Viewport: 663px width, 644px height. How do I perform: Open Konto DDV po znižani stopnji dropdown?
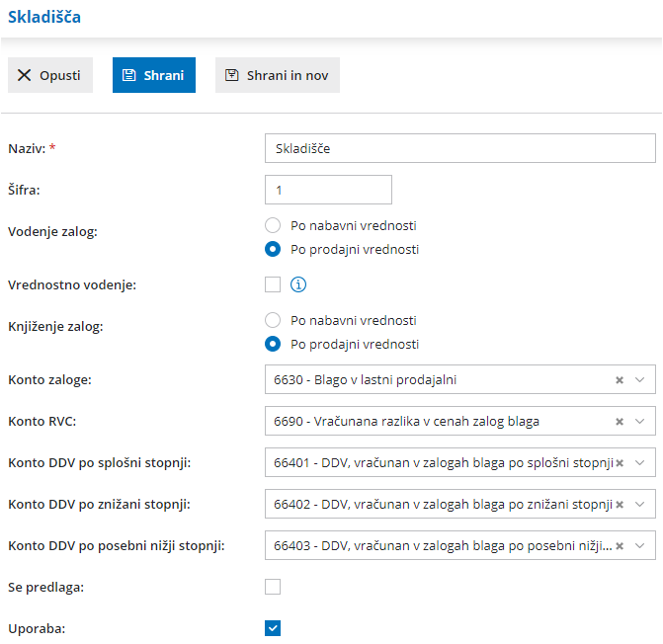tap(640, 504)
